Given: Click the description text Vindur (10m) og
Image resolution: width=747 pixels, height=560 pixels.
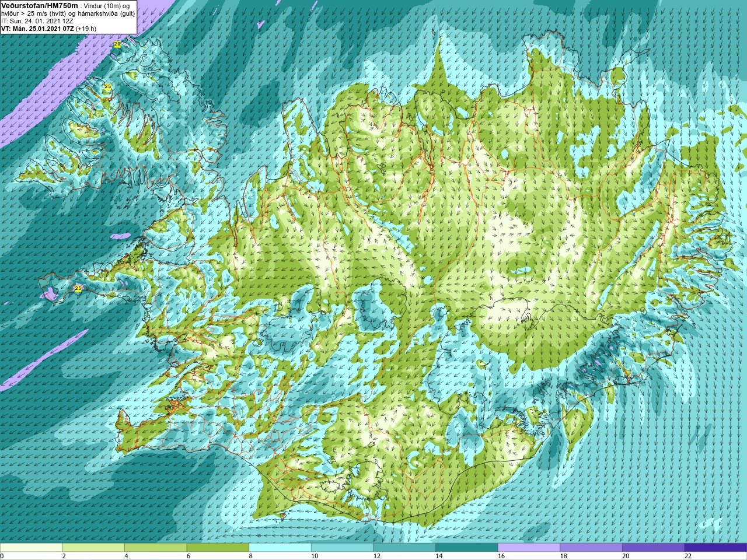Looking at the screenshot, I should (106, 6).
